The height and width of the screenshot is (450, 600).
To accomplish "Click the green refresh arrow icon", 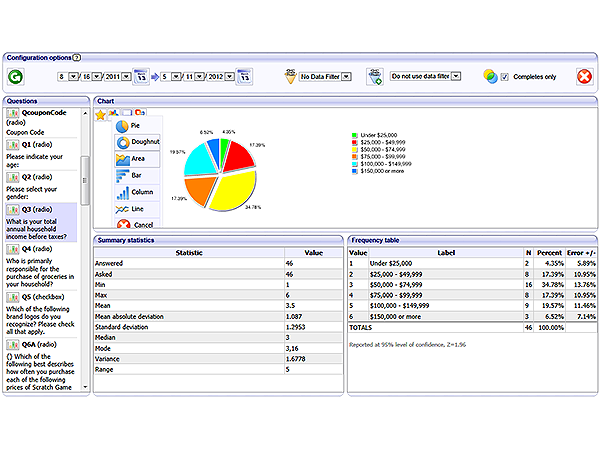I will click(15, 76).
